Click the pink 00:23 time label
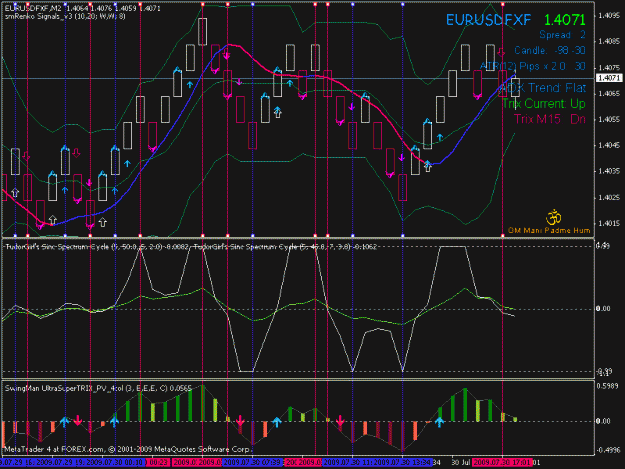 coord(158,462)
